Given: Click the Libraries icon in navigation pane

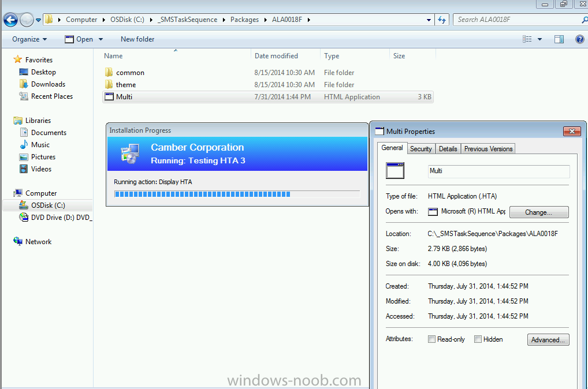Looking at the screenshot, I should coord(18,120).
